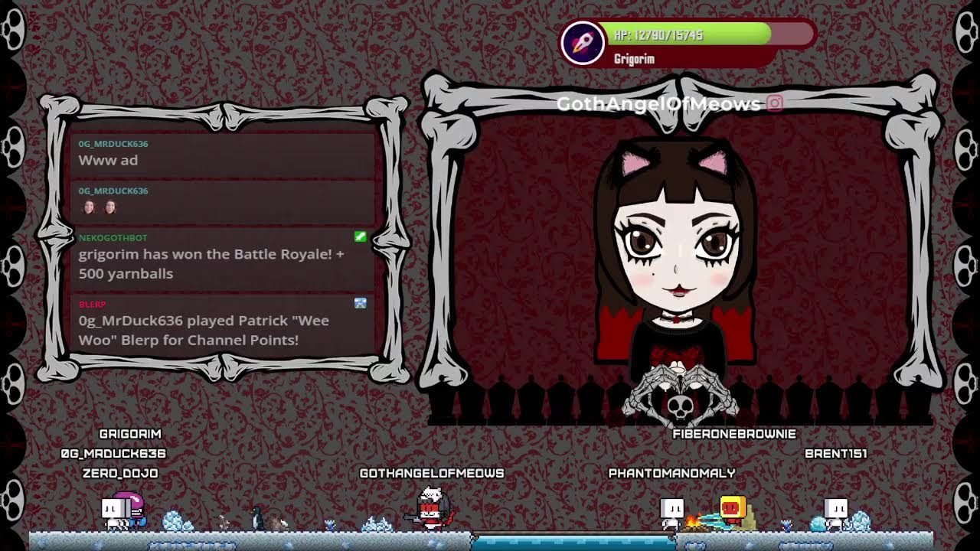Click the blue badge icon on the Blerp message
The height and width of the screenshot is (551, 980).
click(361, 303)
